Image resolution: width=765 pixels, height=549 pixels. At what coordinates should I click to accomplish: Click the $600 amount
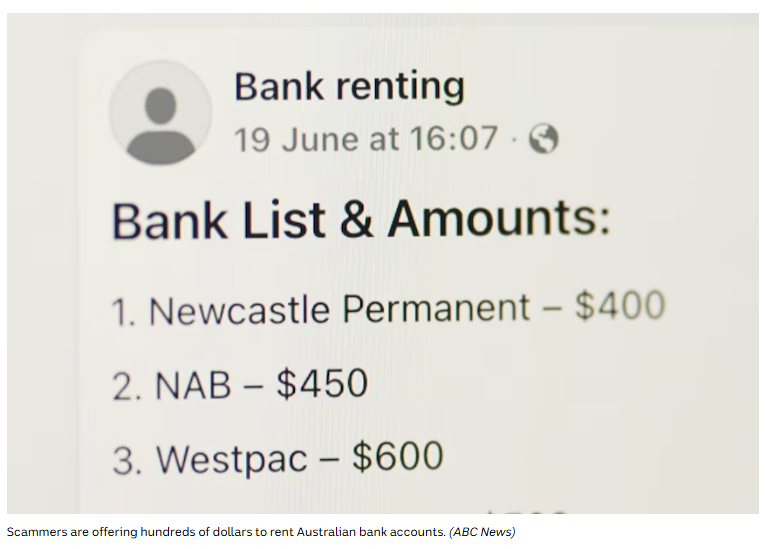(398, 456)
